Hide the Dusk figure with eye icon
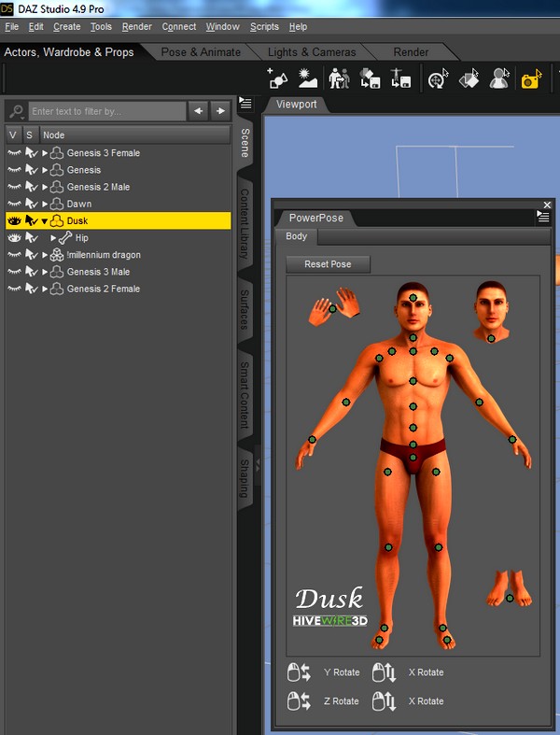Image resolution: width=560 pixels, height=735 pixels. click(x=15, y=220)
